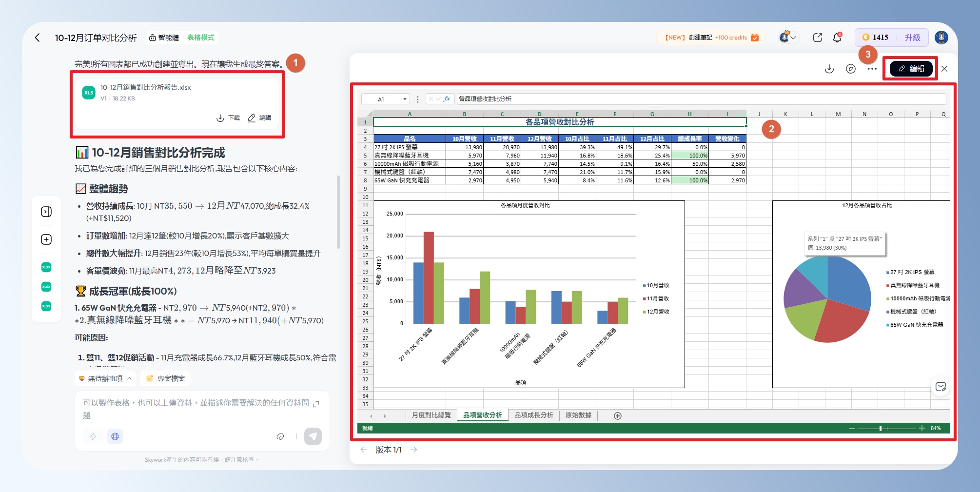Toggle the web search globe button
980x492 pixels.
point(115,436)
